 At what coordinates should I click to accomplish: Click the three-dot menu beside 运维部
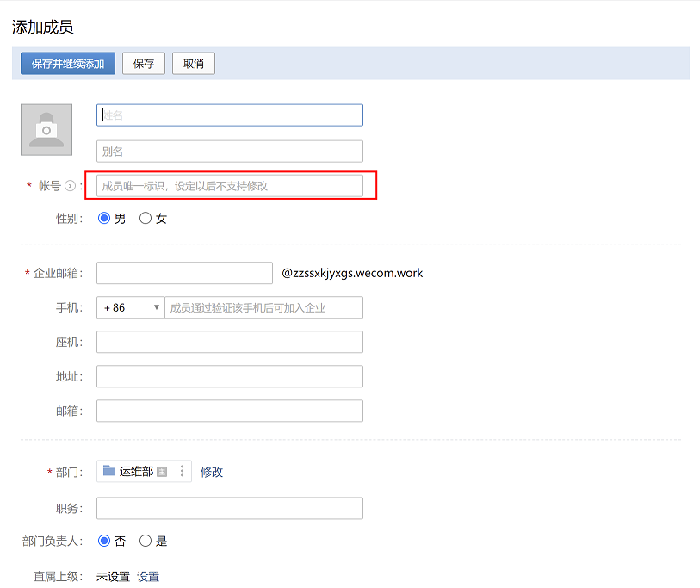tap(182, 471)
